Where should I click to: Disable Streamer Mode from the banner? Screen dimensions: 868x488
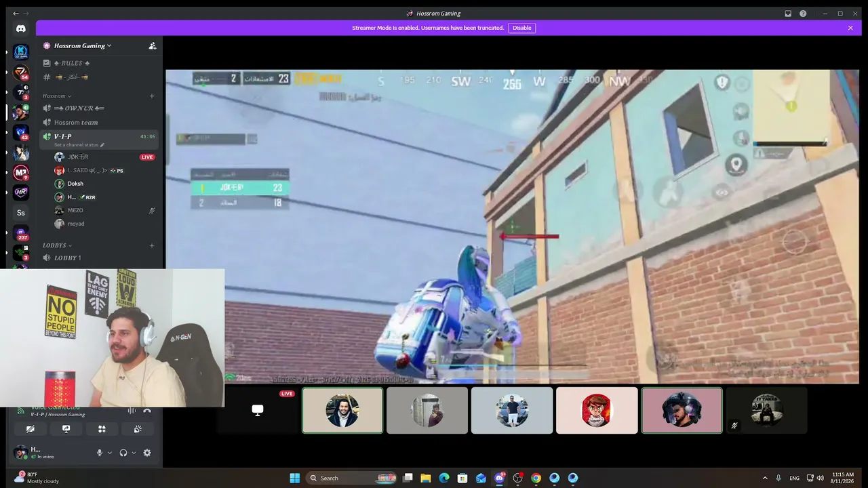[x=522, y=28]
